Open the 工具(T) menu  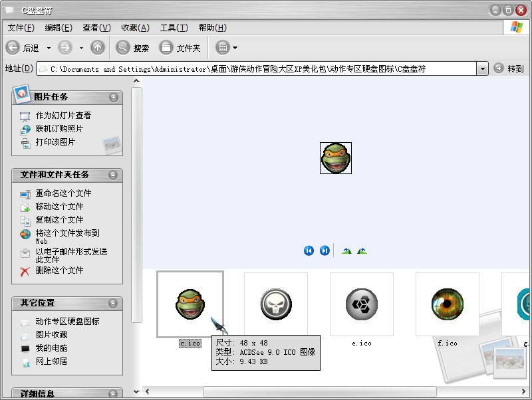174,27
